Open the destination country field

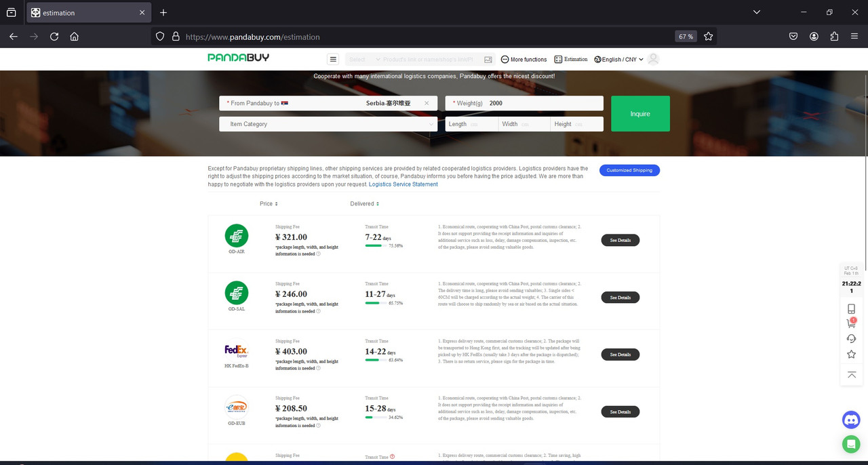click(x=328, y=103)
